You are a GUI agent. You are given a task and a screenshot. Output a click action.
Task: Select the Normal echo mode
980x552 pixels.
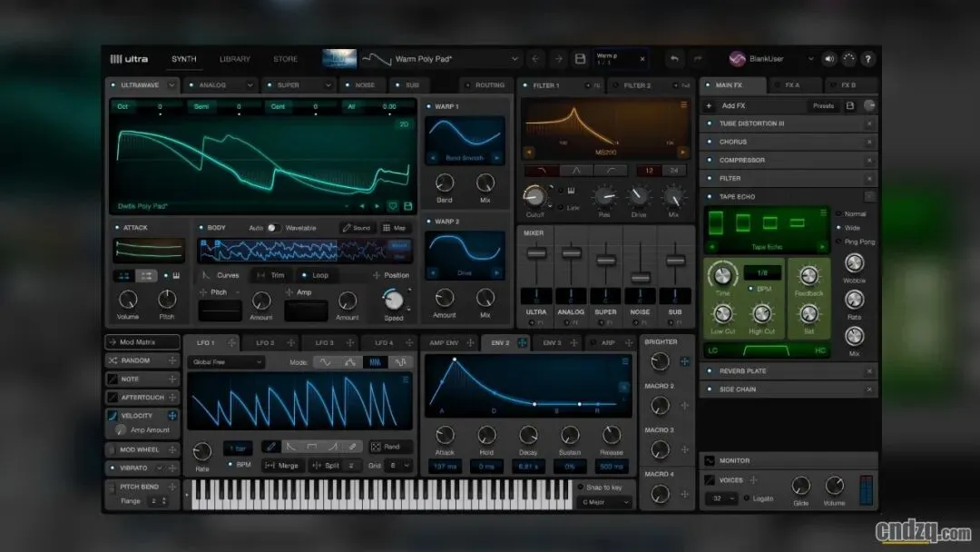[x=851, y=213]
